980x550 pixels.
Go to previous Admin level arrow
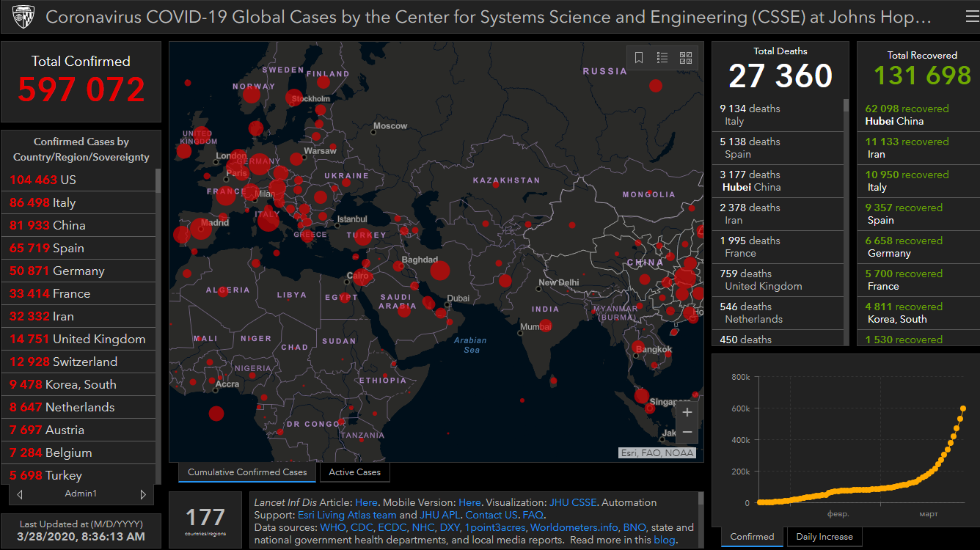click(x=20, y=494)
